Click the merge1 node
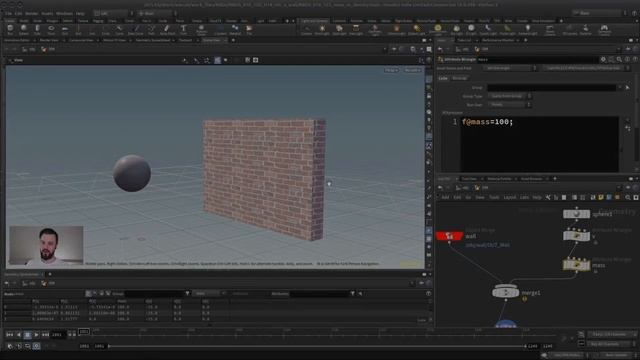Image resolution: width=640 pixels, height=360 pixels. click(x=505, y=292)
